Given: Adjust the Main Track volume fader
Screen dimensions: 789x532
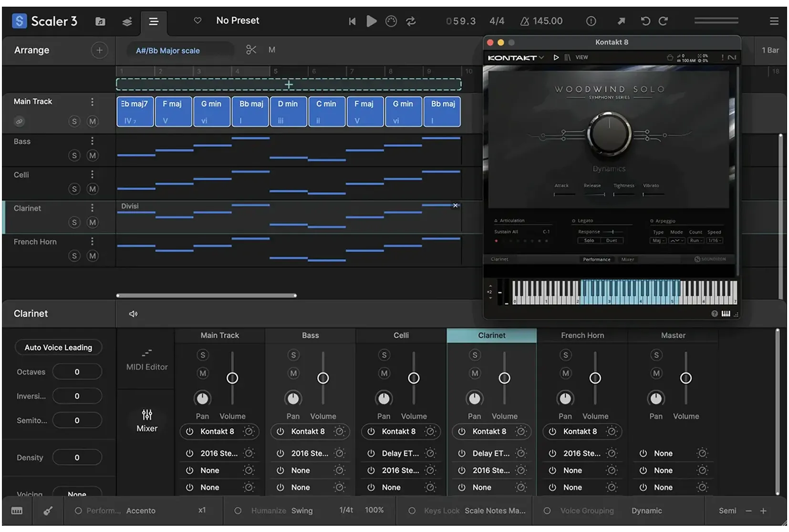Looking at the screenshot, I should [232, 378].
